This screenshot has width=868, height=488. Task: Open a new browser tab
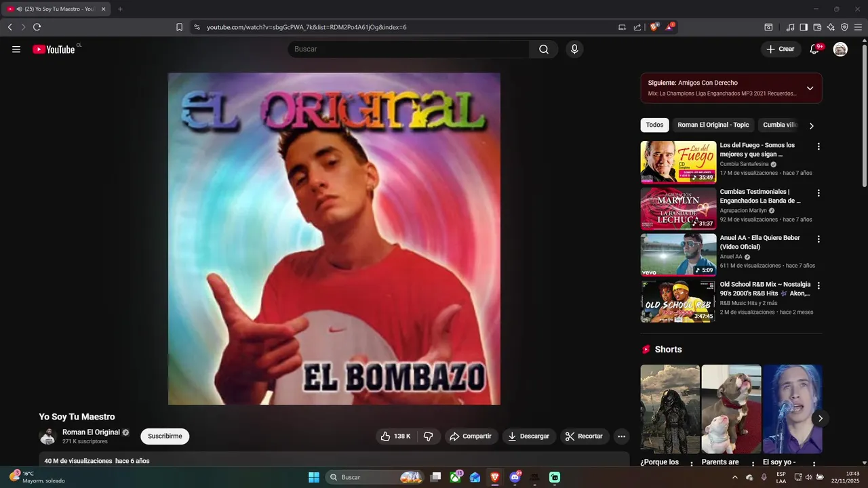point(120,9)
